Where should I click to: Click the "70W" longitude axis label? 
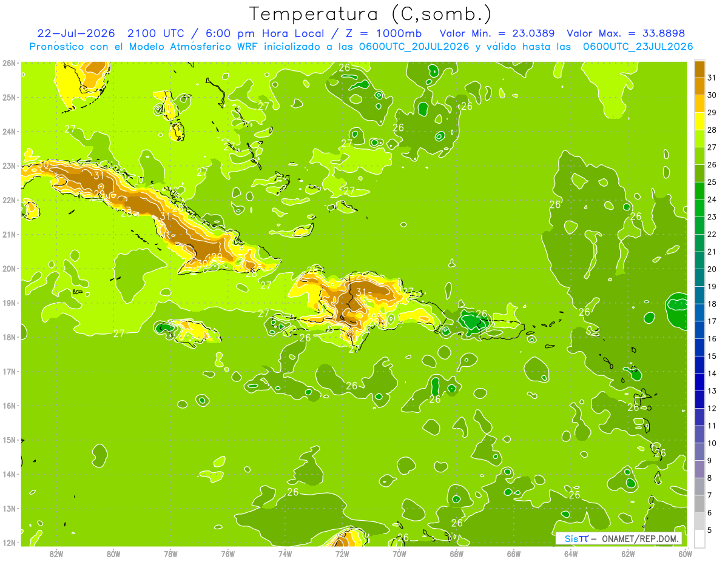click(399, 554)
